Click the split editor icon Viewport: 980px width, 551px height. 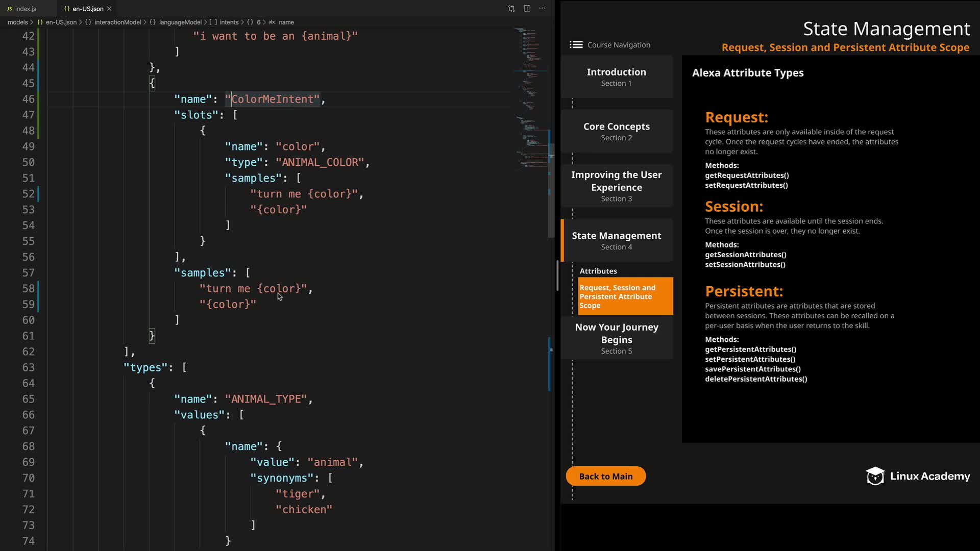[x=527, y=9]
